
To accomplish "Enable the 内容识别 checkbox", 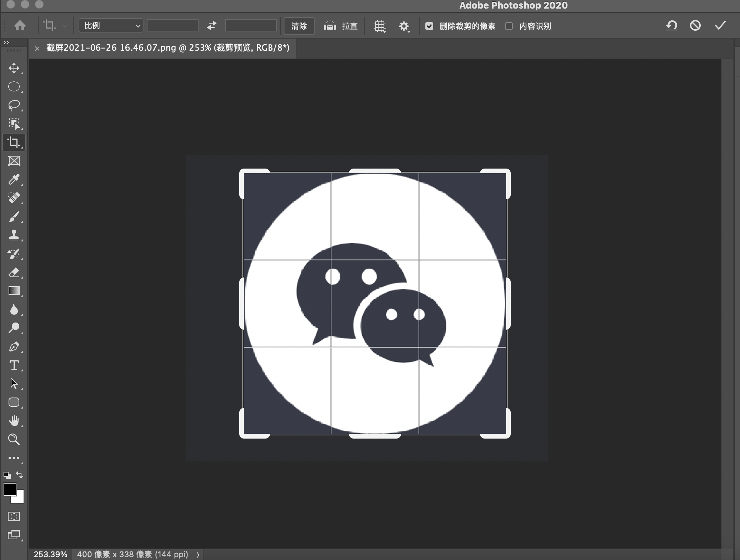I will [x=509, y=26].
